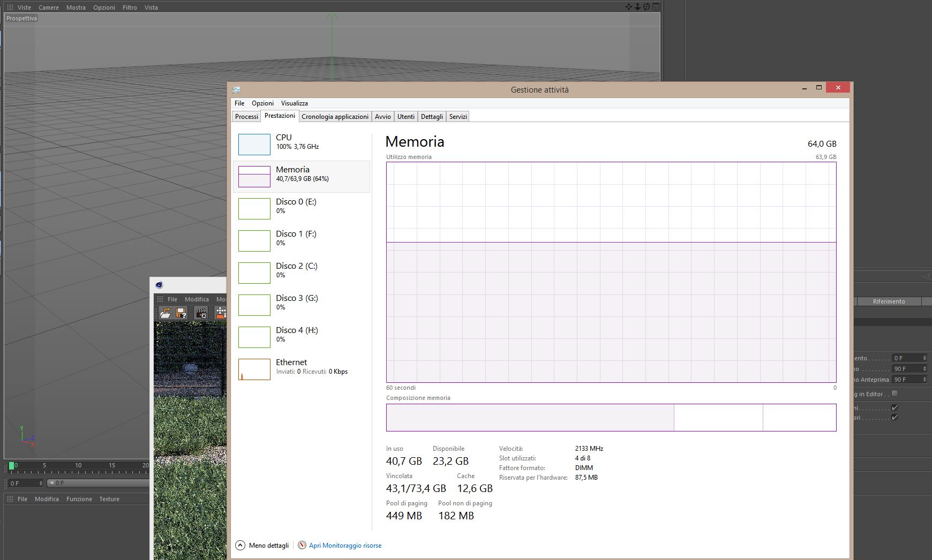The width and height of the screenshot is (932, 560).
Task: Click the Riferimento tab in attributes panel
Action: [889, 301]
